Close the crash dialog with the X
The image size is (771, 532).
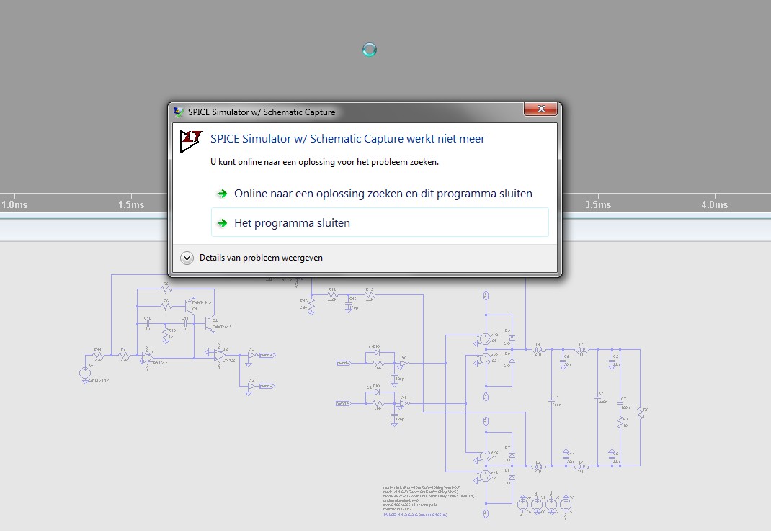(541, 109)
